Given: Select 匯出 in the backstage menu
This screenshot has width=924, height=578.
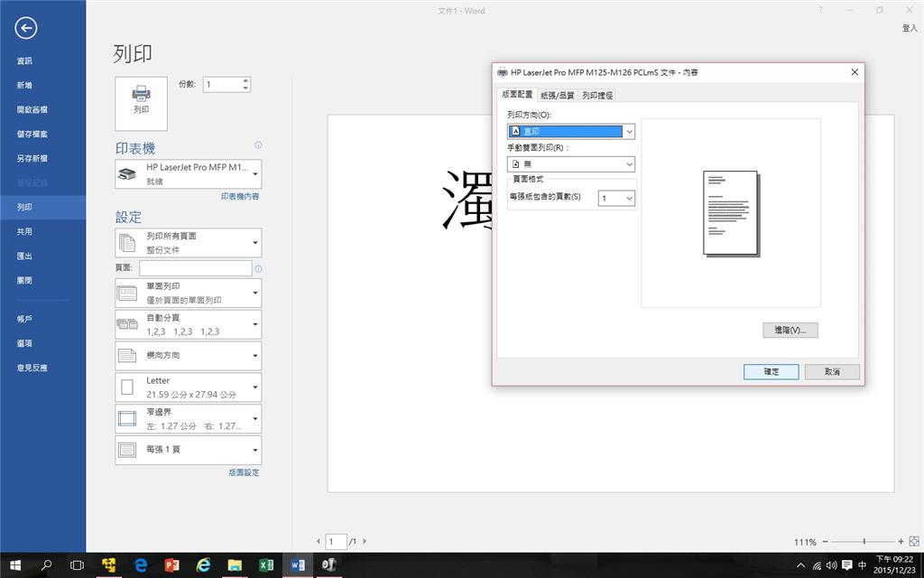Looking at the screenshot, I should [x=43, y=256].
